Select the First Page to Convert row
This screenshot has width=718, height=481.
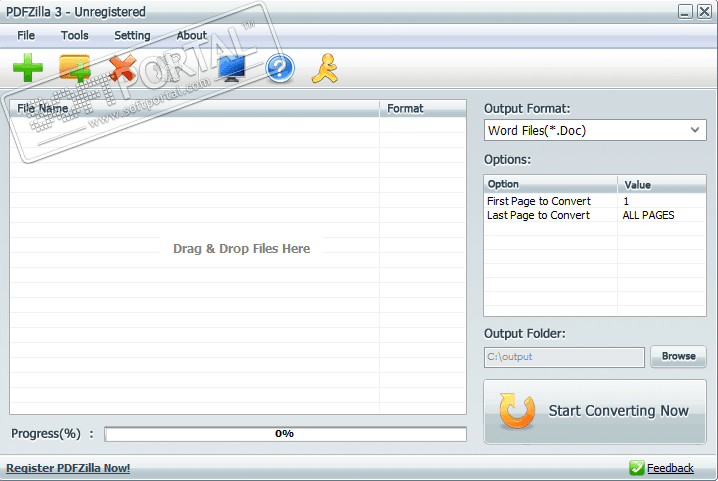point(595,201)
